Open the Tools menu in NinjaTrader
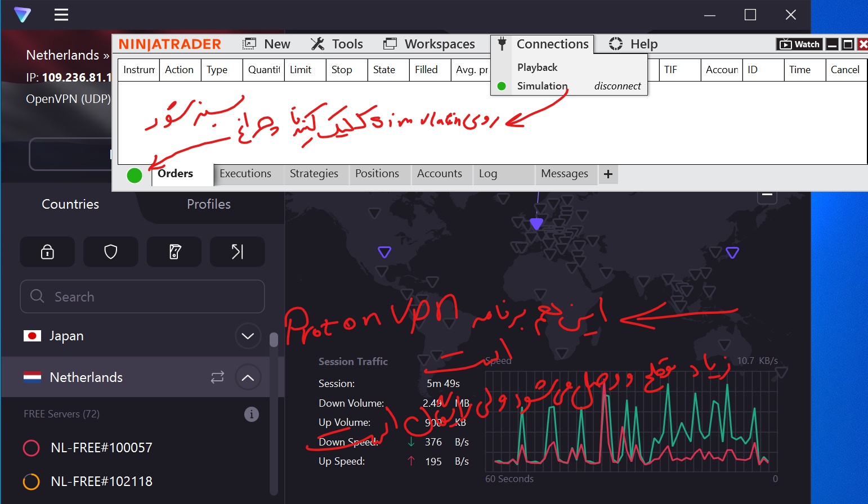The width and height of the screenshot is (868, 504). tap(337, 44)
